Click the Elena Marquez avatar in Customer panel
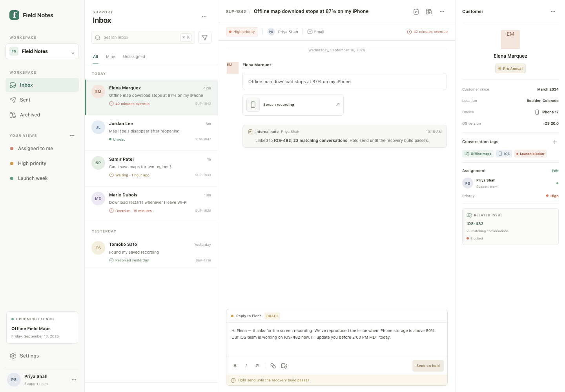 pos(510,40)
